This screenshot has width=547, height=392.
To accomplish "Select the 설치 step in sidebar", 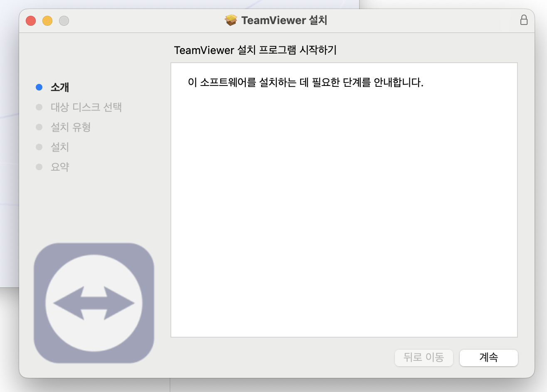I will tap(60, 147).
